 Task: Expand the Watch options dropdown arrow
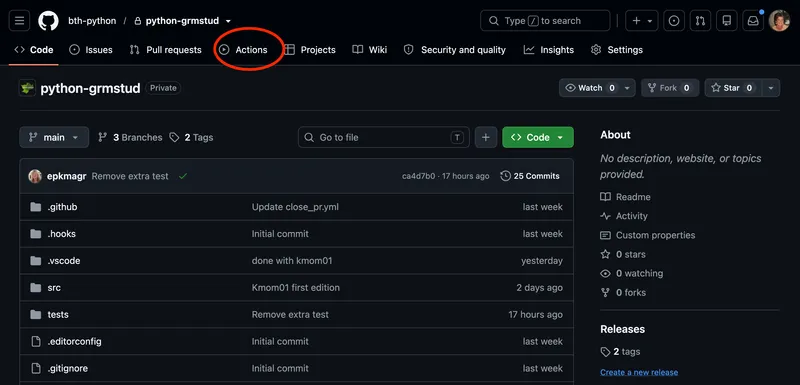pyautogui.click(x=628, y=88)
